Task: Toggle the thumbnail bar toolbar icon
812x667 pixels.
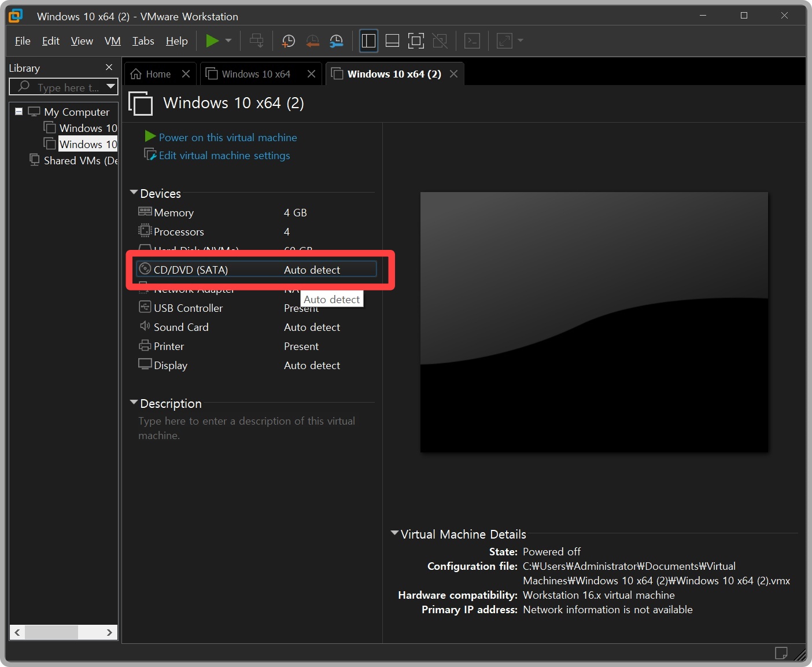Action: (x=392, y=40)
